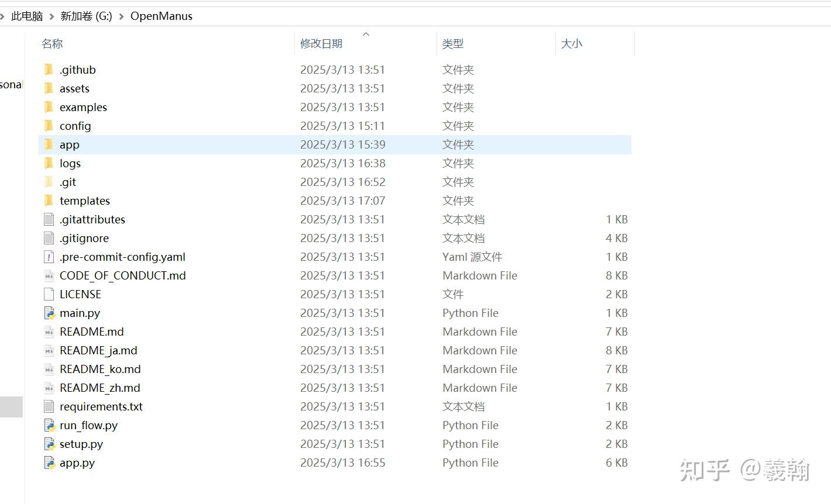Select the run_flow.py file name
The width and height of the screenshot is (831, 504).
88,426
